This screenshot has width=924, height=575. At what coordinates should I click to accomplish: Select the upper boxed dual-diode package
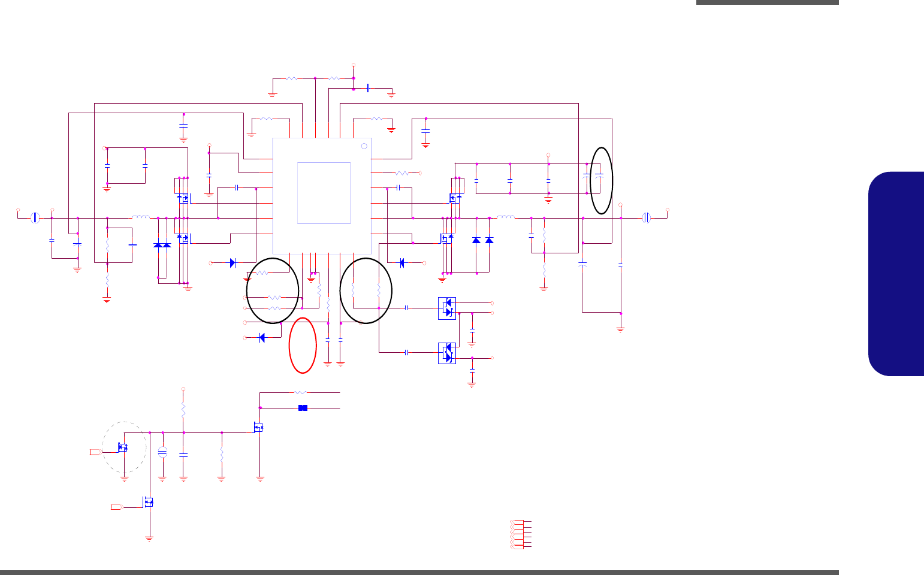coord(447,308)
